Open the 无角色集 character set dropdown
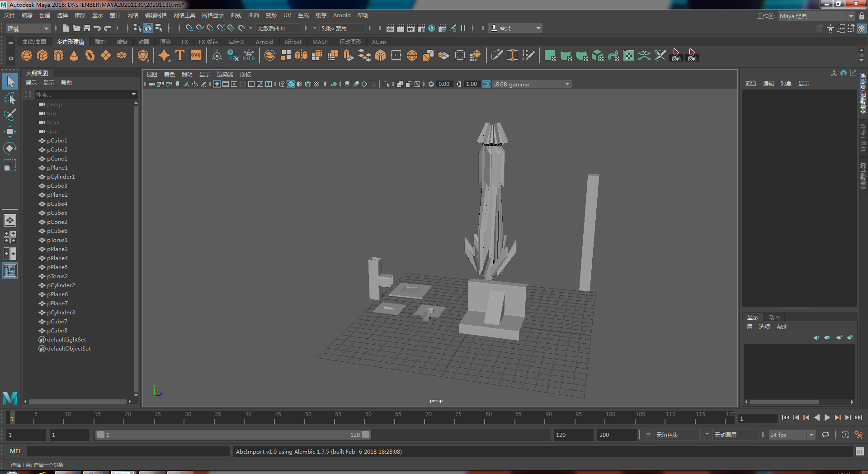868x474 pixels. (677, 435)
